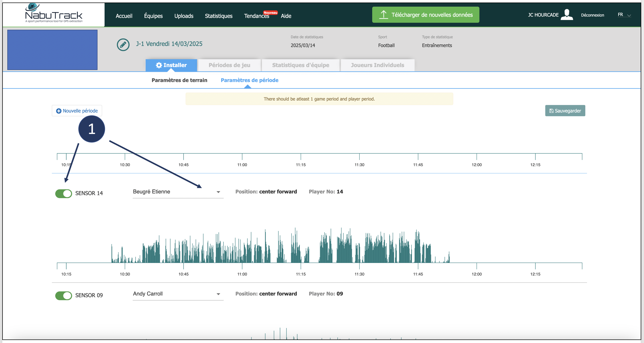Click the 10:45 marker below SENSOR 14 chart
Image resolution: width=644 pixels, height=343 pixels.
(x=183, y=274)
